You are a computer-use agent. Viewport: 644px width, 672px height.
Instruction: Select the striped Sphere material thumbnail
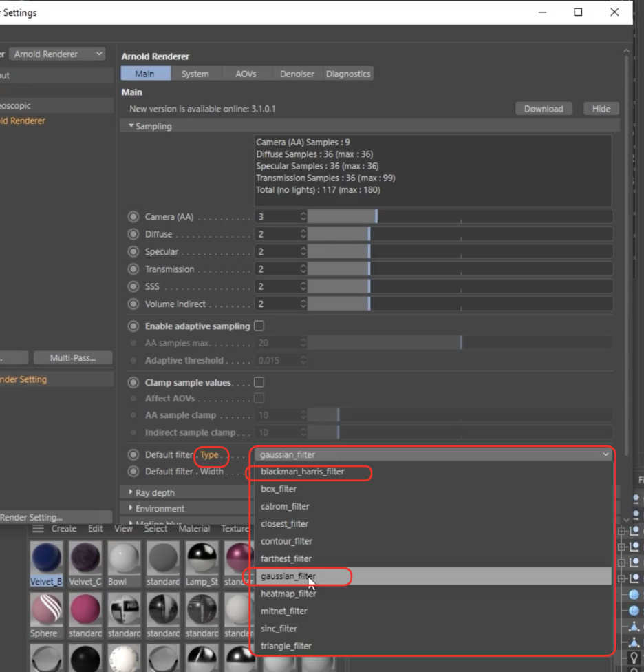click(46, 609)
